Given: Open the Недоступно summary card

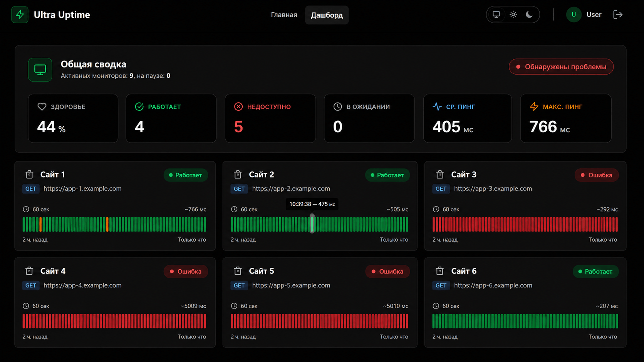Looking at the screenshot, I should [270, 118].
